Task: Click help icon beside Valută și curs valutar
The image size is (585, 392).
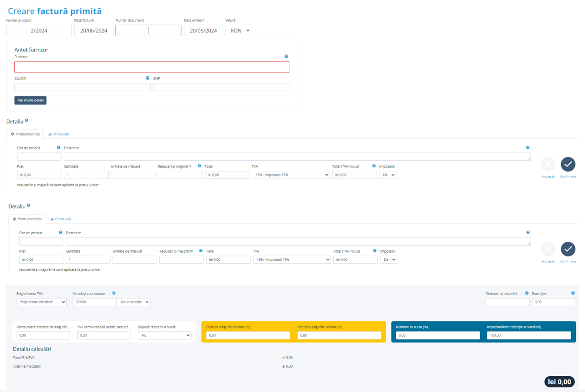Action: pos(114,293)
